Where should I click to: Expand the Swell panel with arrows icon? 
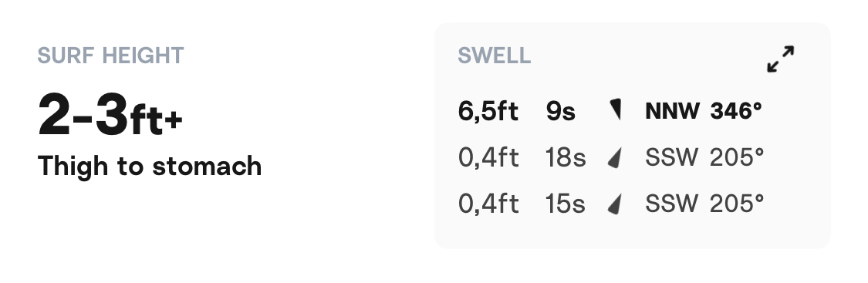point(781,59)
